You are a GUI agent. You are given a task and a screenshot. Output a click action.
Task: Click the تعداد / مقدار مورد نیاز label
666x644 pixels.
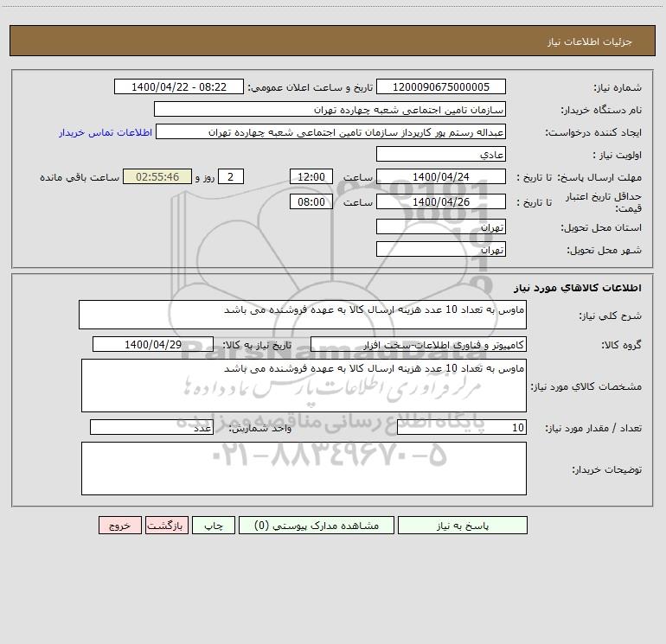(593, 429)
